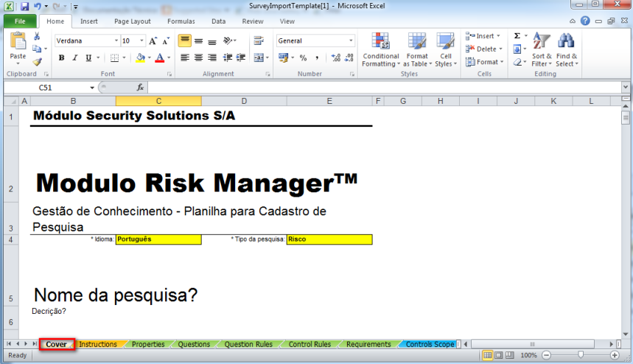Click the Borders icon
This screenshot has height=364, width=633.
click(115, 57)
